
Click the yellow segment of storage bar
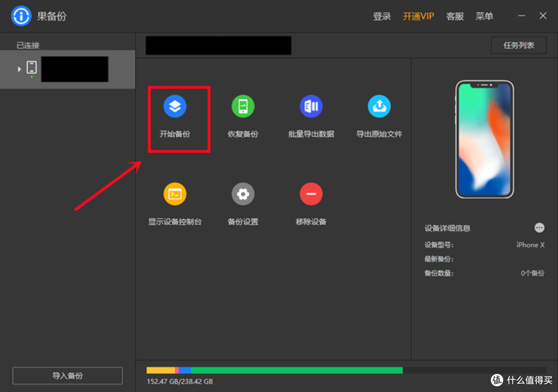tap(161, 370)
